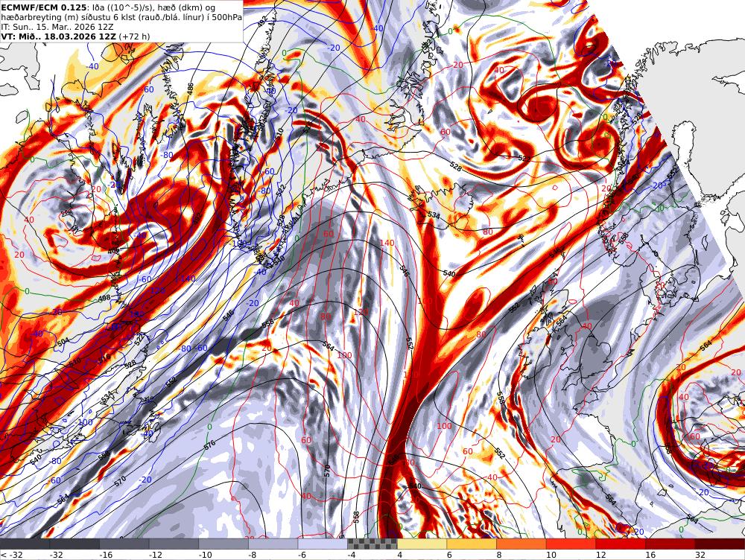Viewport: 745px width, 560px height.
Task: Click the '486' height contour label over Greenland
Action: click(x=190, y=89)
